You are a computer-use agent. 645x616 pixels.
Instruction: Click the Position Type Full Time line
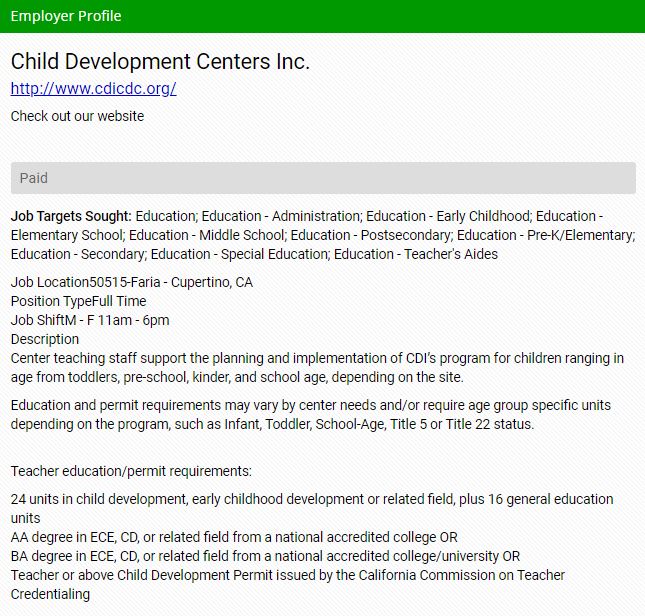coord(78,301)
